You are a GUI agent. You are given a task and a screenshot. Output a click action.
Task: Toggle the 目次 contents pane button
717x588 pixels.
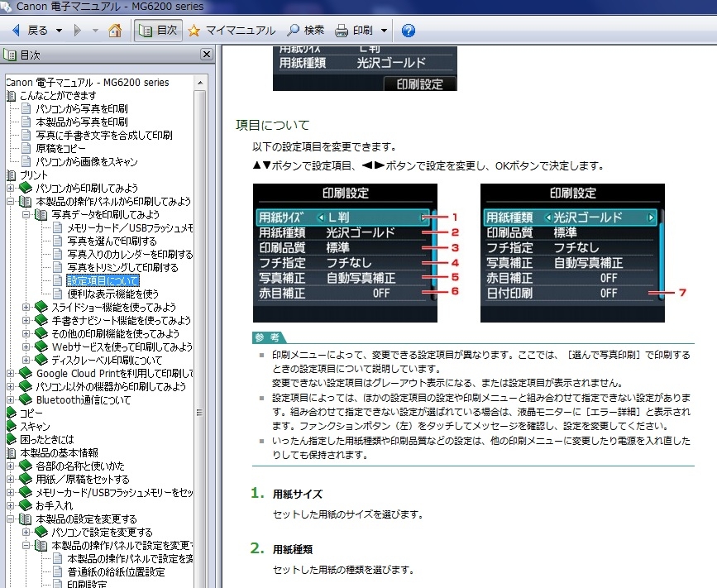156,31
